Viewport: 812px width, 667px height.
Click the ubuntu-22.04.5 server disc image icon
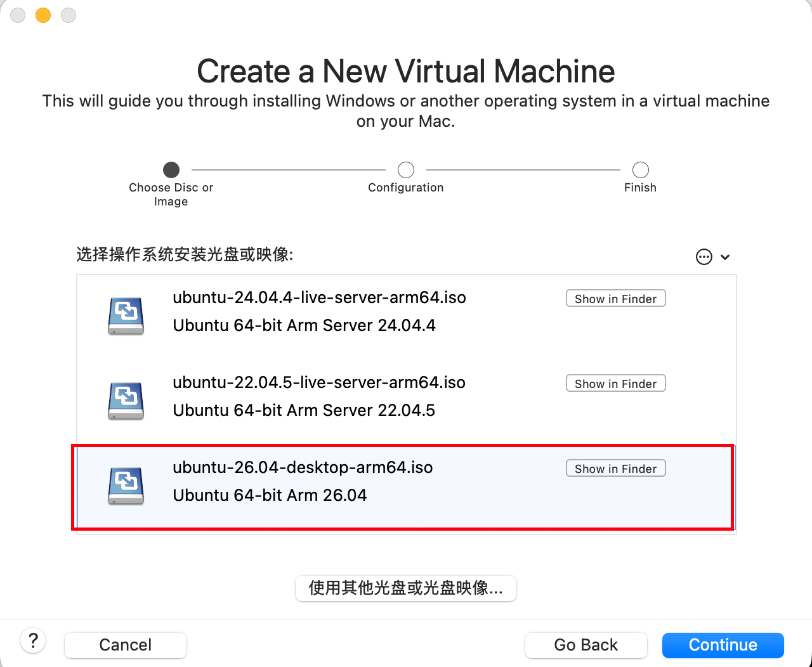point(126,401)
